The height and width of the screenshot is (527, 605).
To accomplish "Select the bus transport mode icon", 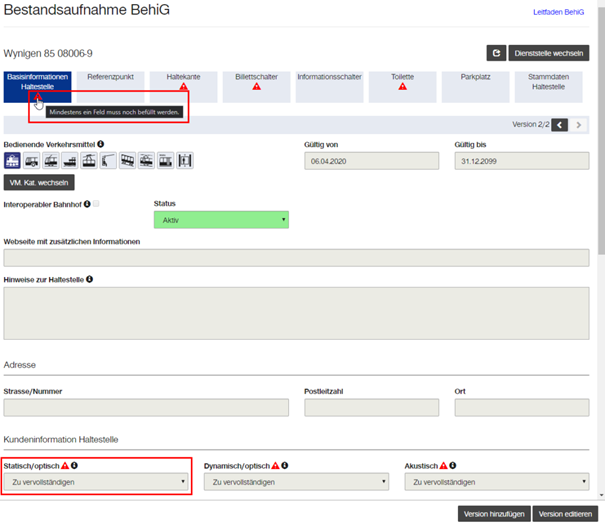I will pyautogui.click(x=31, y=160).
